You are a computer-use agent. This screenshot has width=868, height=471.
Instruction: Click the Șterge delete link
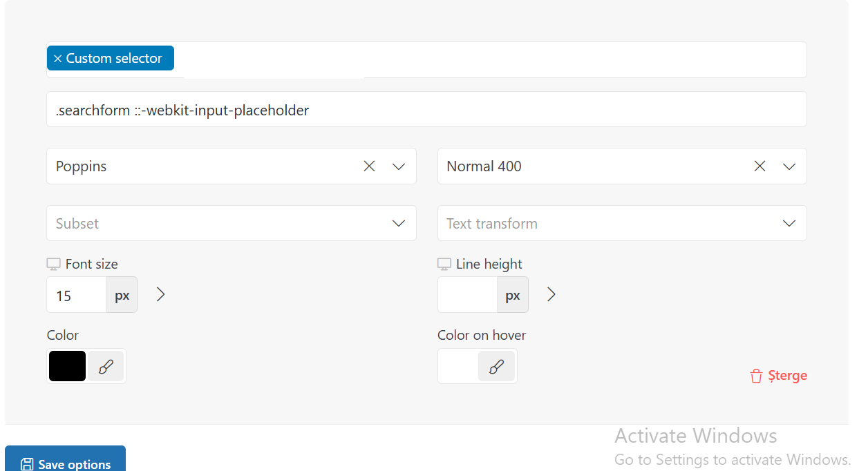click(x=779, y=376)
